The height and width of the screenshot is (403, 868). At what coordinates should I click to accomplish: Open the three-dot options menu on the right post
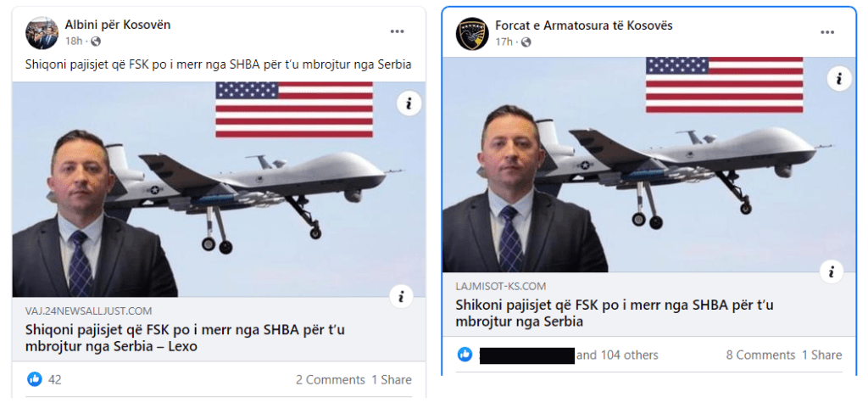827,32
